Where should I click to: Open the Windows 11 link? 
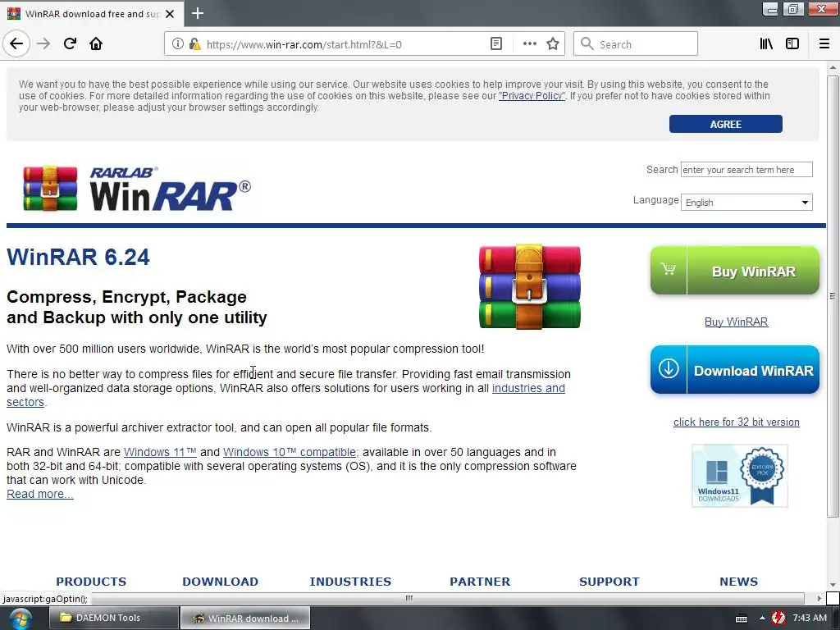[160, 452]
